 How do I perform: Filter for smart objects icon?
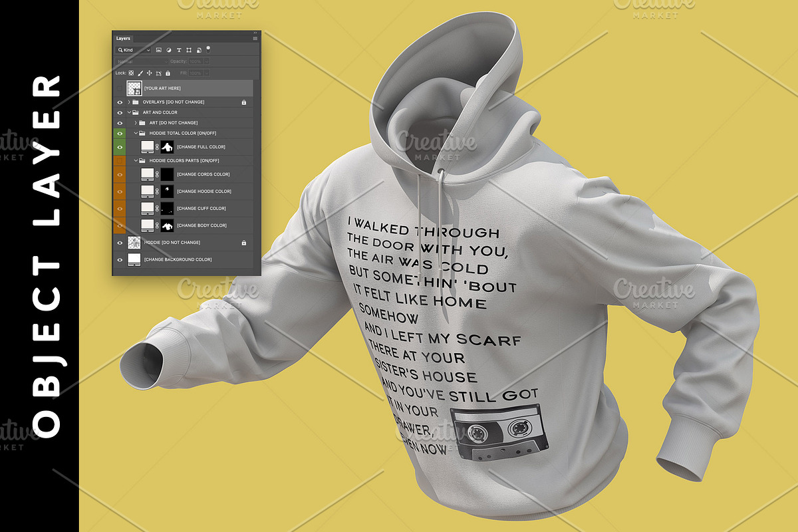click(x=199, y=50)
